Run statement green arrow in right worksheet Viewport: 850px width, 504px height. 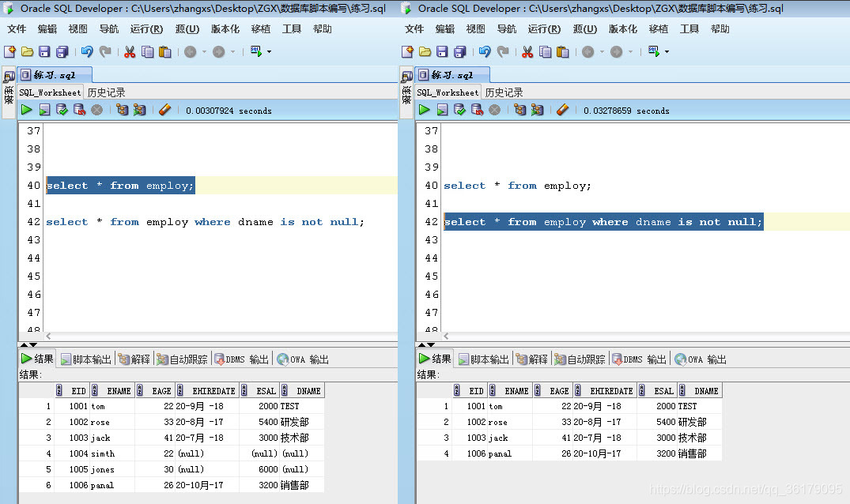click(x=425, y=110)
